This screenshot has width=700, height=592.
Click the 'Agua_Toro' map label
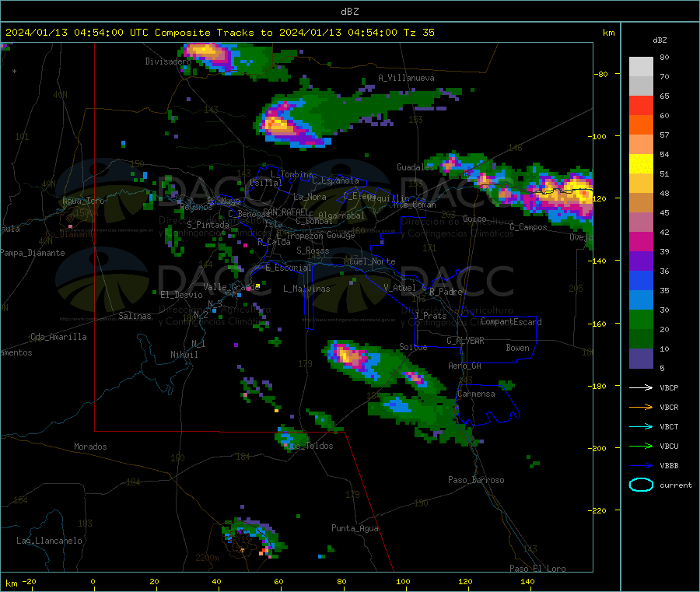click(x=83, y=201)
